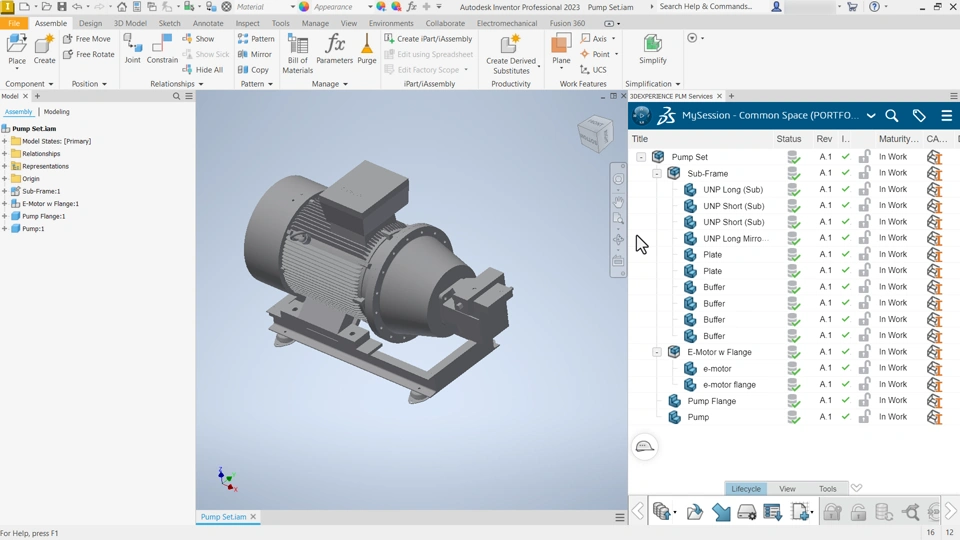Click the Free Rotate button
This screenshot has height=540, width=960.
click(89, 54)
